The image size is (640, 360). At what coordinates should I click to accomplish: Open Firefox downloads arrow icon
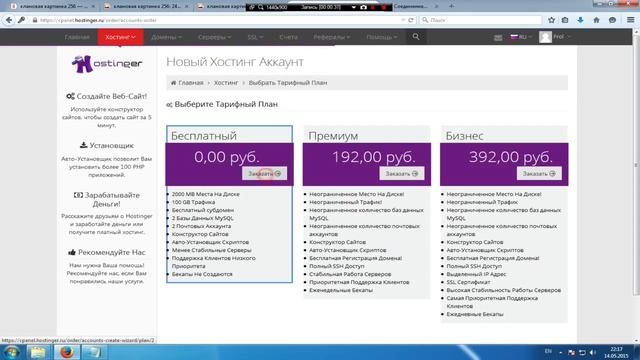[x=580, y=20]
